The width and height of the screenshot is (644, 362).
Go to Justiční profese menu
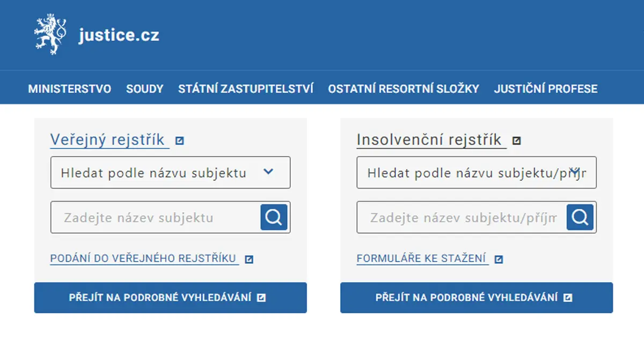click(546, 88)
